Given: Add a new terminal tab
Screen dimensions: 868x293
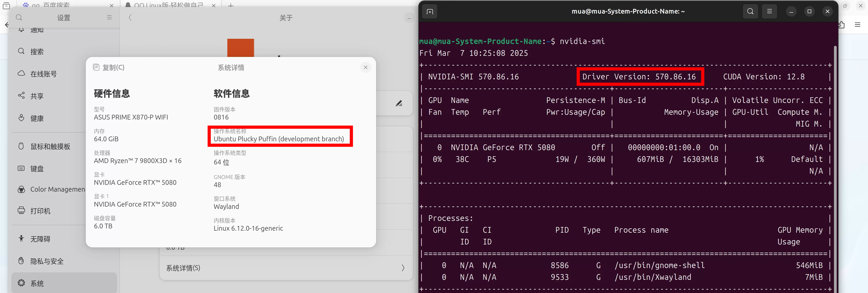Looking at the screenshot, I should (430, 11).
